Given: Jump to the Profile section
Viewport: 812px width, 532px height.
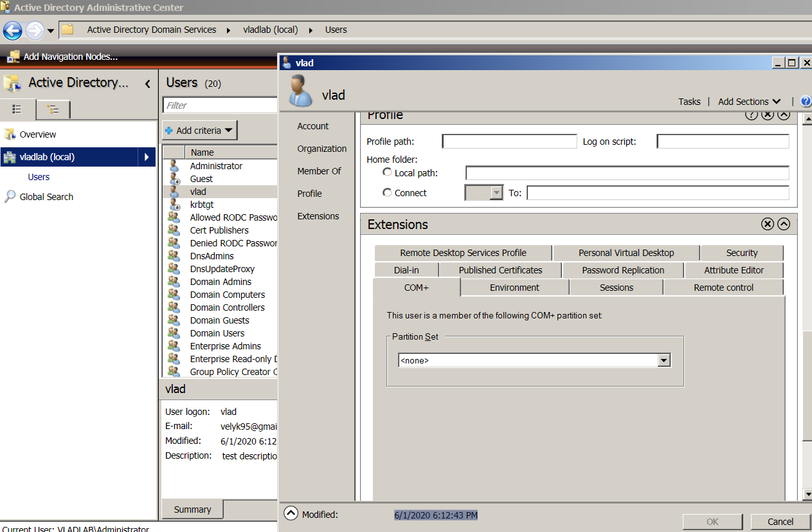Looking at the screenshot, I should coord(309,194).
